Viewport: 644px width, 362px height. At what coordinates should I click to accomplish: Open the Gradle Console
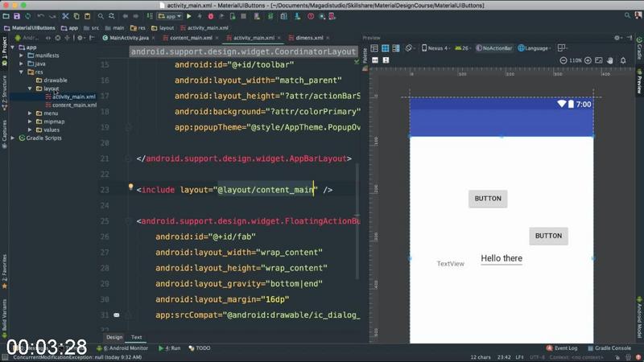pos(609,348)
